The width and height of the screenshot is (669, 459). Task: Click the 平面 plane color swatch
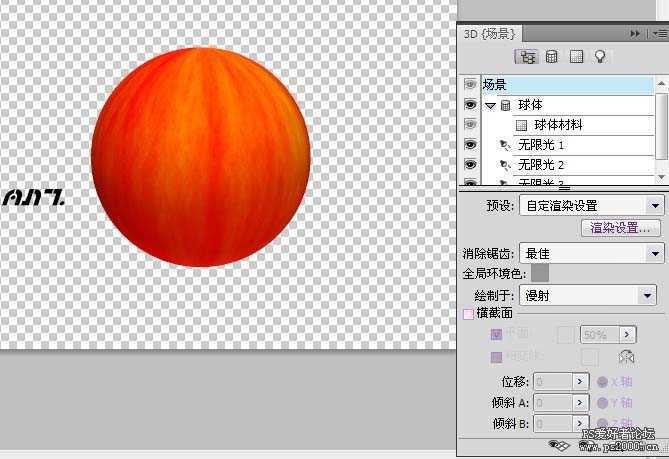[565, 334]
